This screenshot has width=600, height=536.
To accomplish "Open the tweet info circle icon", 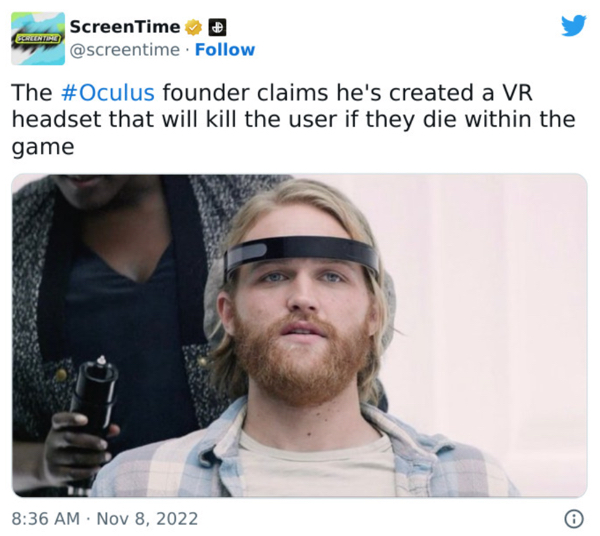I will click(x=574, y=519).
